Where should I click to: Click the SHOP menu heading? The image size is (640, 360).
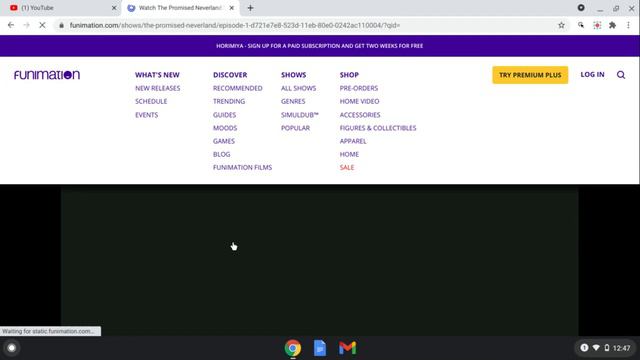click(x=349, y=75)
